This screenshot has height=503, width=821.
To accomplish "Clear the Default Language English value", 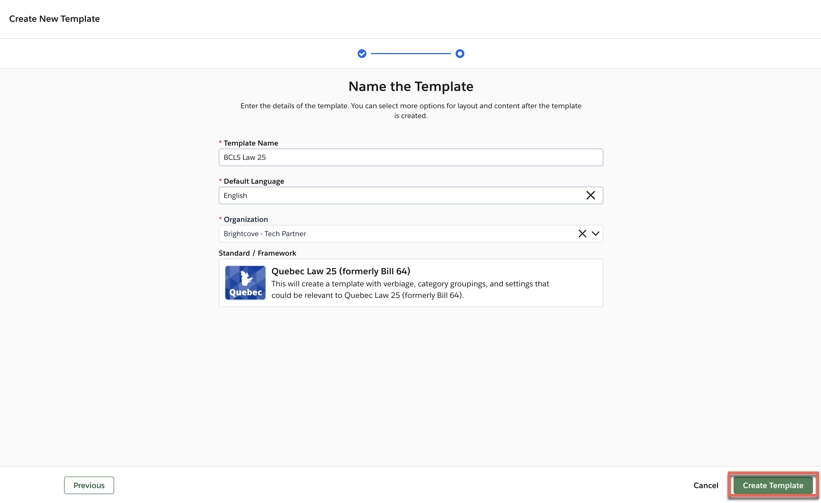I will (590, 196).
